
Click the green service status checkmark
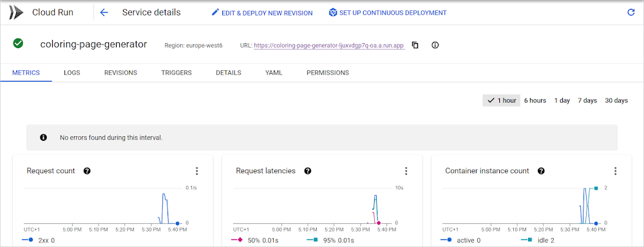18,44
